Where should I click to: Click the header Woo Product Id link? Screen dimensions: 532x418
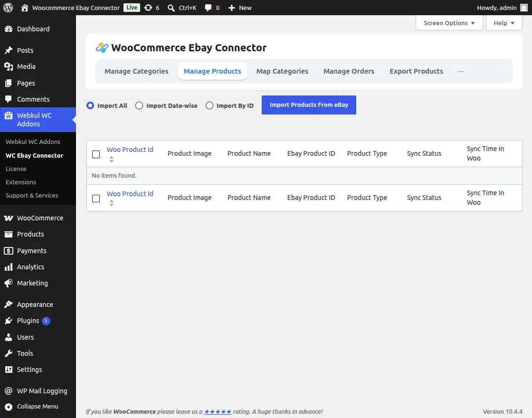[130, 150]
